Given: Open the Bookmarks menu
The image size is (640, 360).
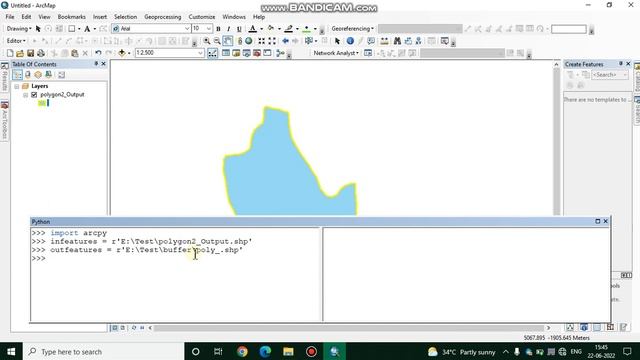Looking at the screenshot, I should pyautogui.click(x=71, y=17).
